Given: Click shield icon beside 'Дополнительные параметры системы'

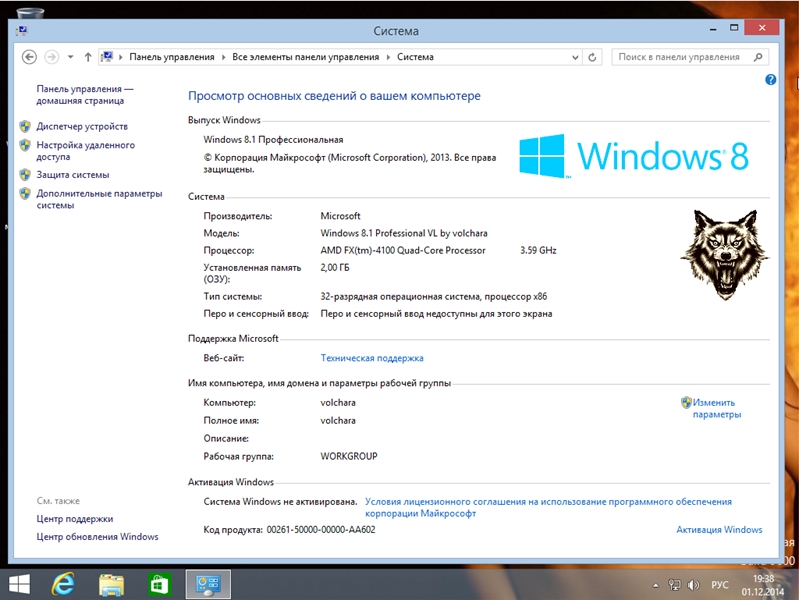Looking at the screenshot, I should tap(25, 194).
